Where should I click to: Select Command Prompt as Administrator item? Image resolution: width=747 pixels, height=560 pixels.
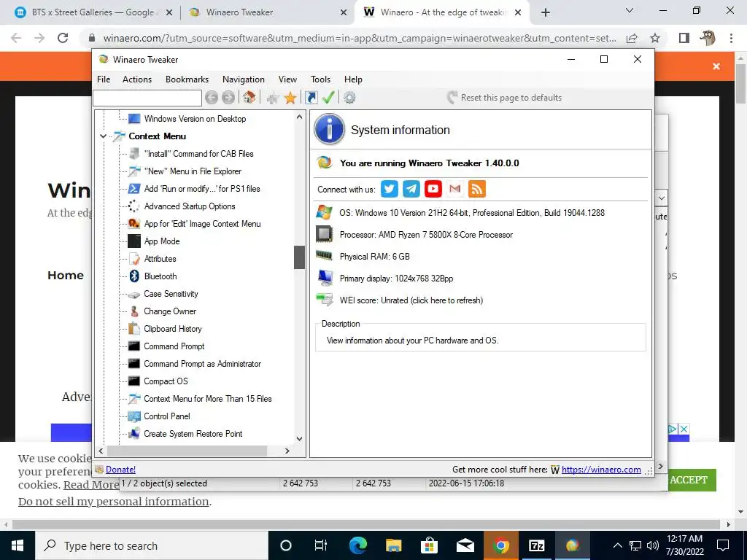(x=203, y=364)
